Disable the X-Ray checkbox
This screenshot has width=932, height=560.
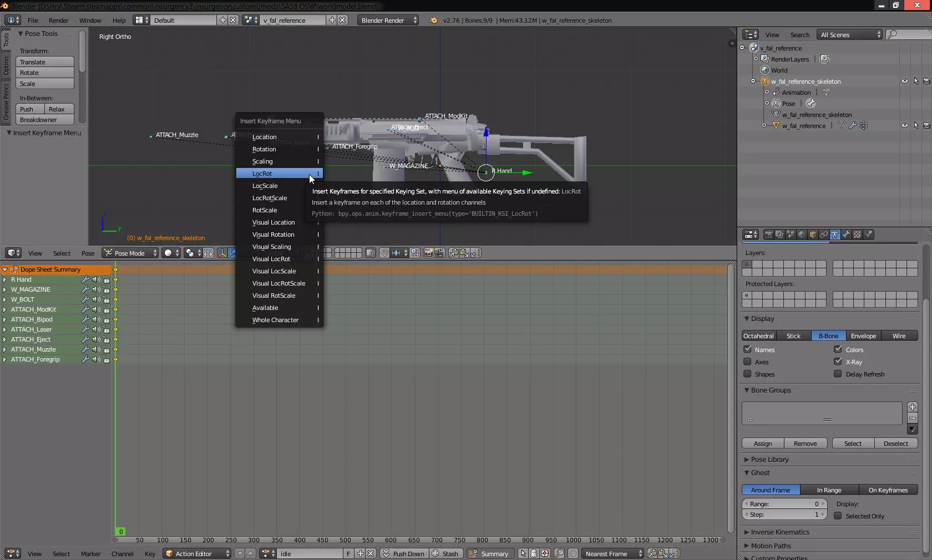[x=838, y=362]
